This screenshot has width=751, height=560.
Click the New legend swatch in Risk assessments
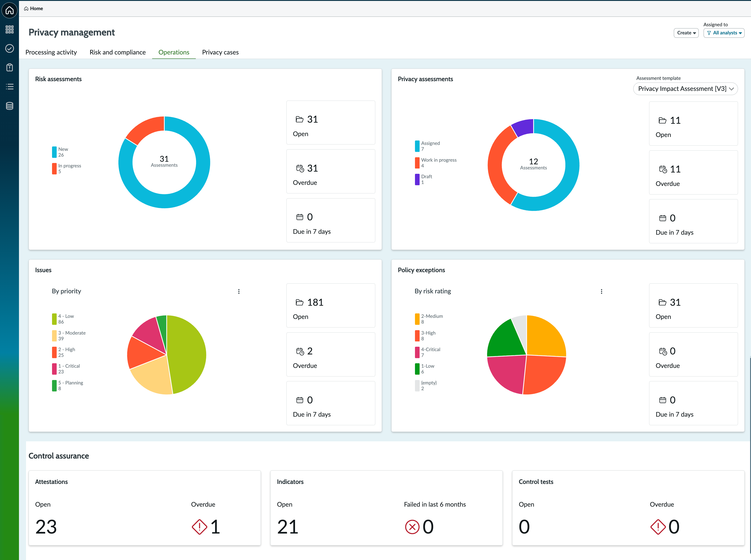[54, 152]
